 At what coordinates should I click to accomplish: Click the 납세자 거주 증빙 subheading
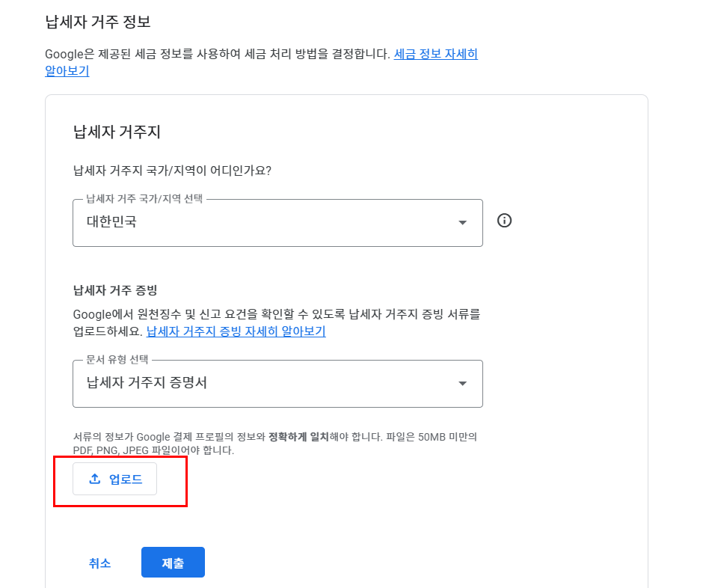(x=114, y=290)
